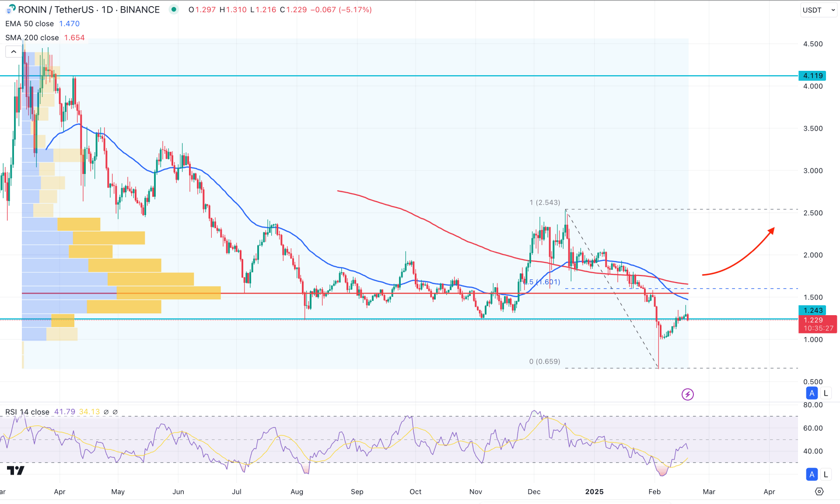The width and height of the screenshot is (840, 504).
Task: Click the TradingView logo in the corner
Action: tap(16, 470)
